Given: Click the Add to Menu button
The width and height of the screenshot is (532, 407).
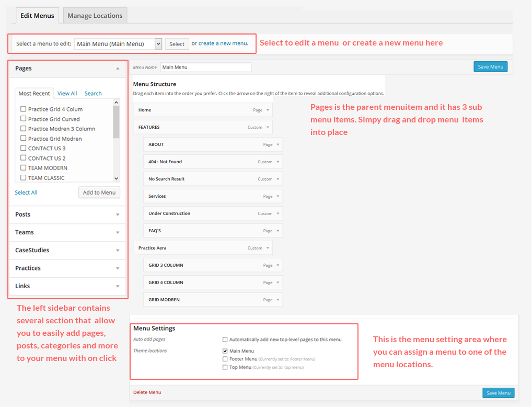Looking at the screenshot, I should pos(99,193).
